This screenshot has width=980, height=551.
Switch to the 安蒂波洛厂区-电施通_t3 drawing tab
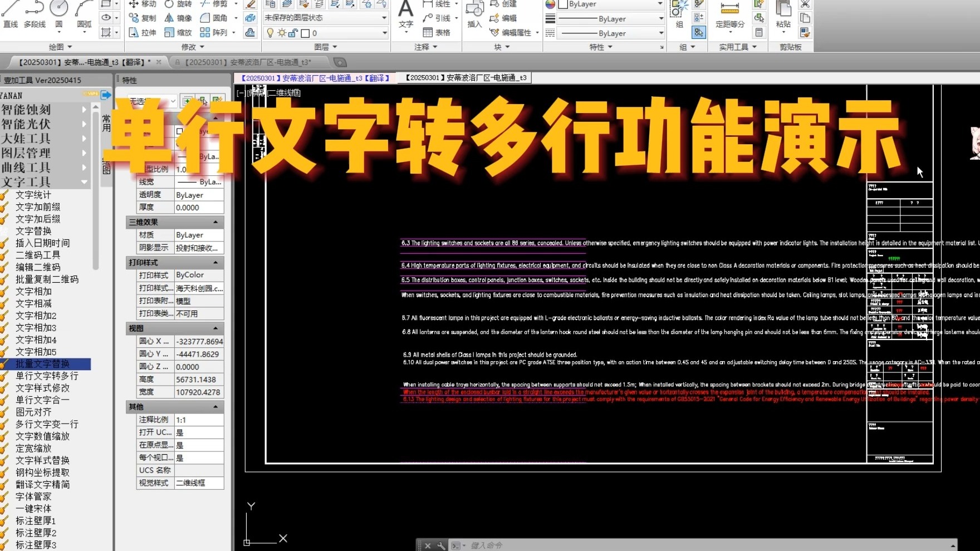[x=467, y=78]
